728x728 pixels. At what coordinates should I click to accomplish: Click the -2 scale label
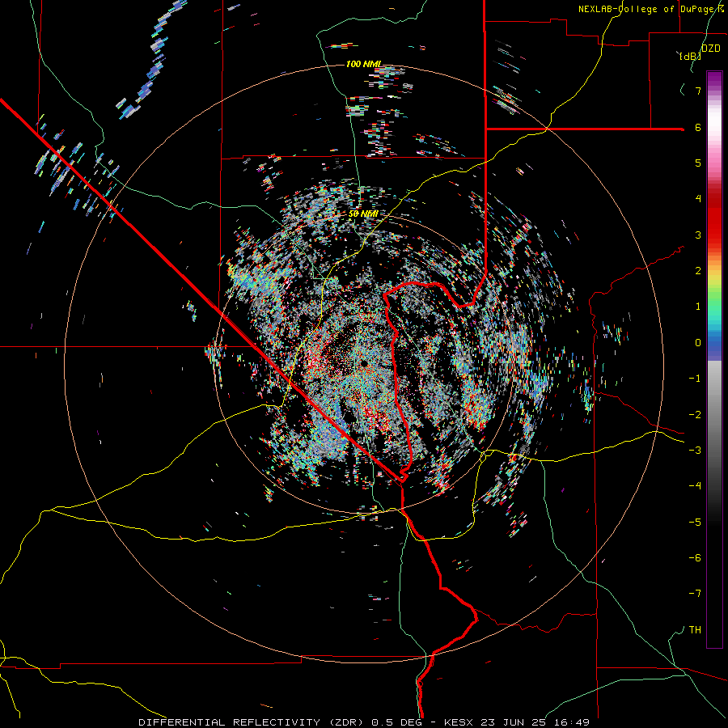click(695, 415)
